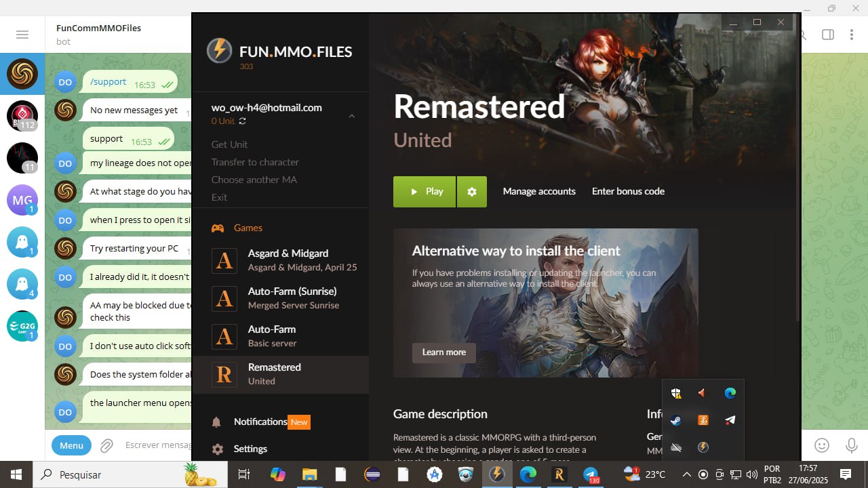Screen dimensions: 868x488
Task: Open the Telegram emoji picker
Action: (822, 445)
